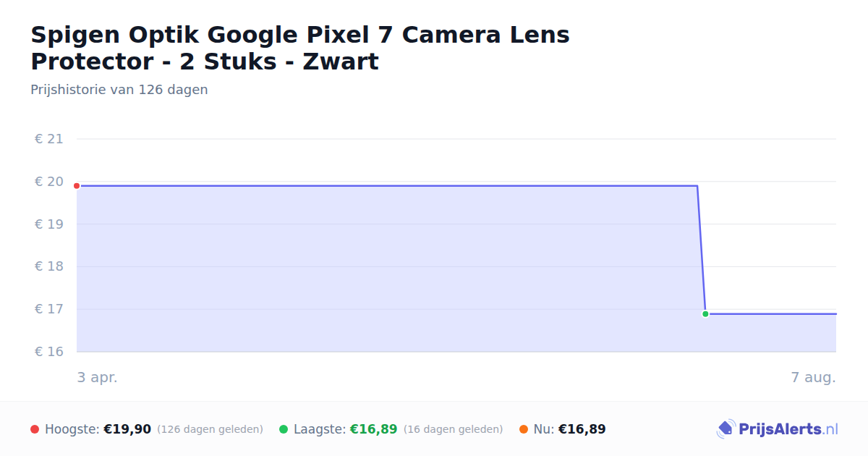Viewport: 868px width, 456px height.
Task: Click the orange Nu legend dot
Action: pyautogui.click(x=524, y=429)
